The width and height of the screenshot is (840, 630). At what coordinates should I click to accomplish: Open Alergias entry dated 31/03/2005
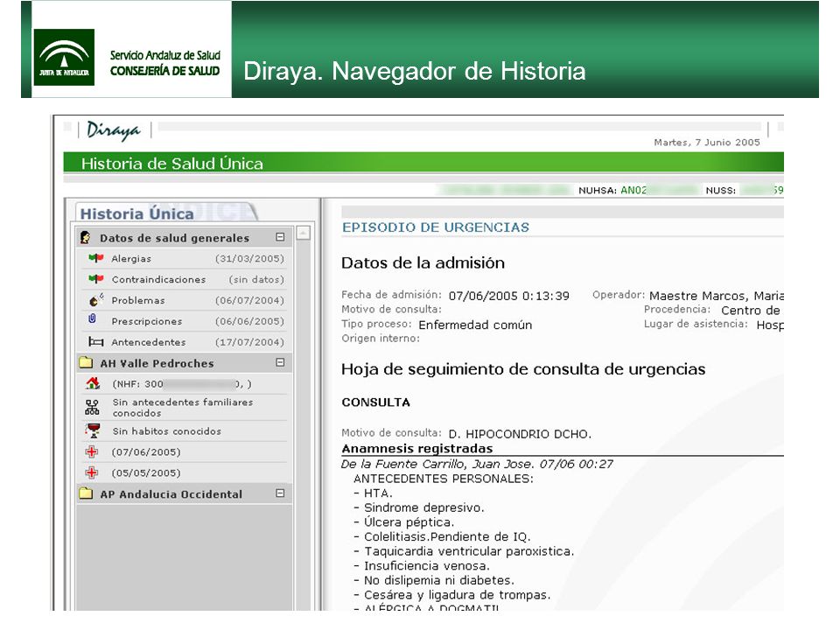[185, 259]
